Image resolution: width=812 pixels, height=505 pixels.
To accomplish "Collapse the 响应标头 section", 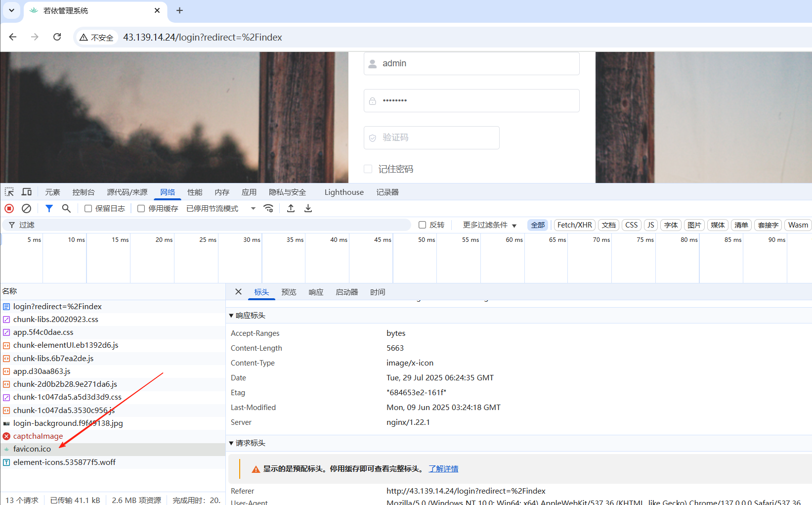I will pos(231,315).
